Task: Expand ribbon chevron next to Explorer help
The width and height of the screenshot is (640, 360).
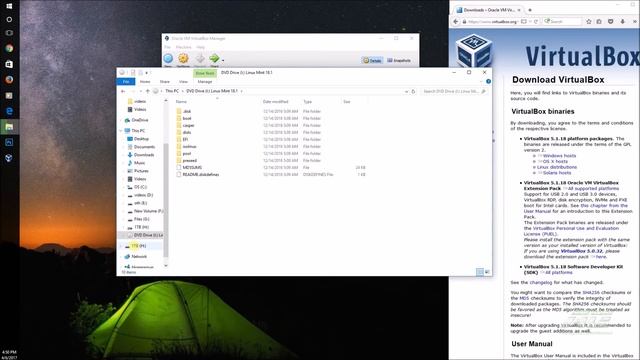Action: (482, 82)
